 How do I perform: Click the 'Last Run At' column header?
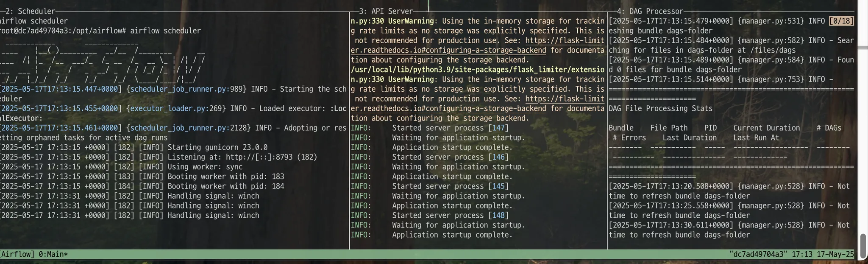[756, 138]
